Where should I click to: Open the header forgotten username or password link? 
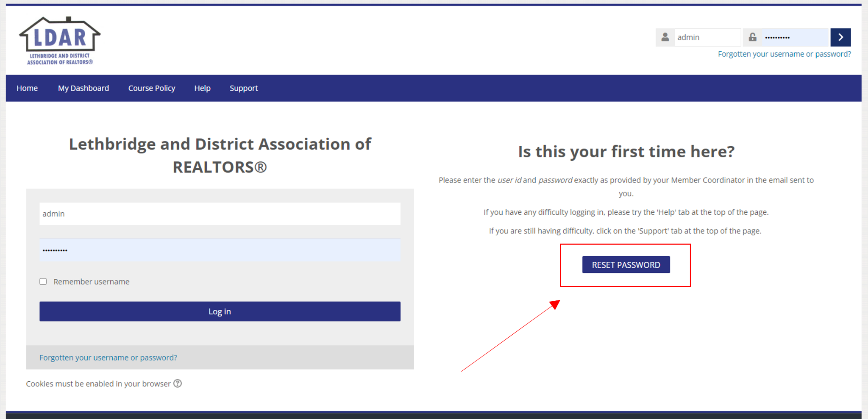tap(784, 54)
